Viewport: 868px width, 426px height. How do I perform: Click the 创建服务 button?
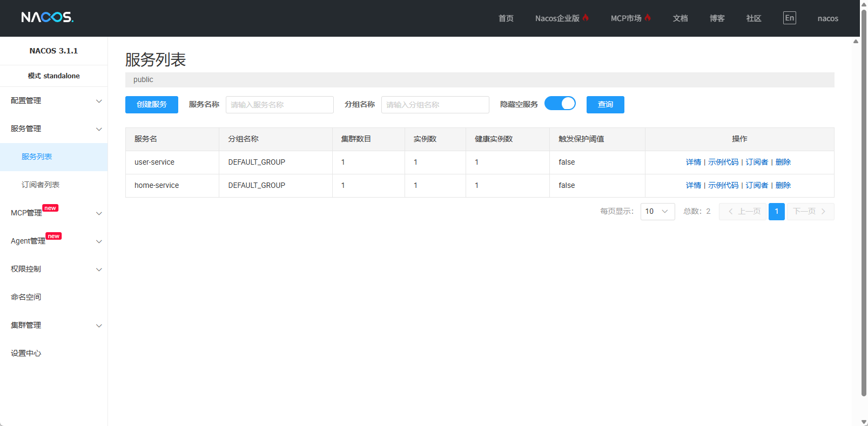click(152, 105)
